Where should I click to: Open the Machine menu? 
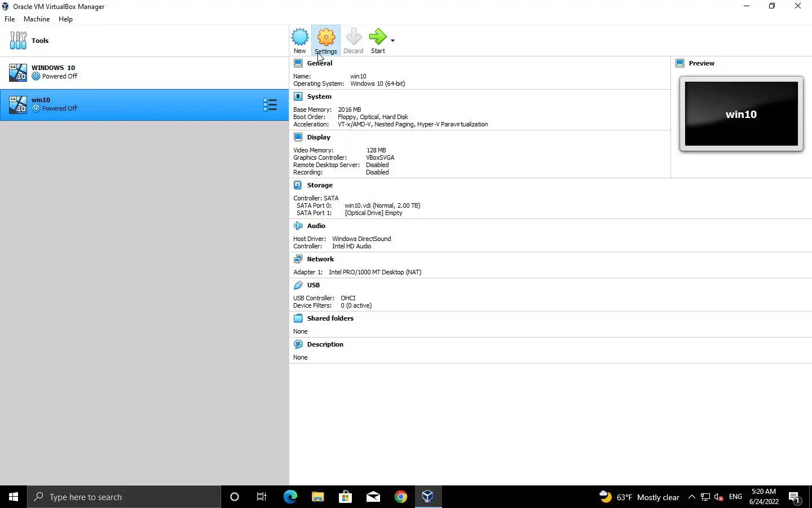pos(37,19)
